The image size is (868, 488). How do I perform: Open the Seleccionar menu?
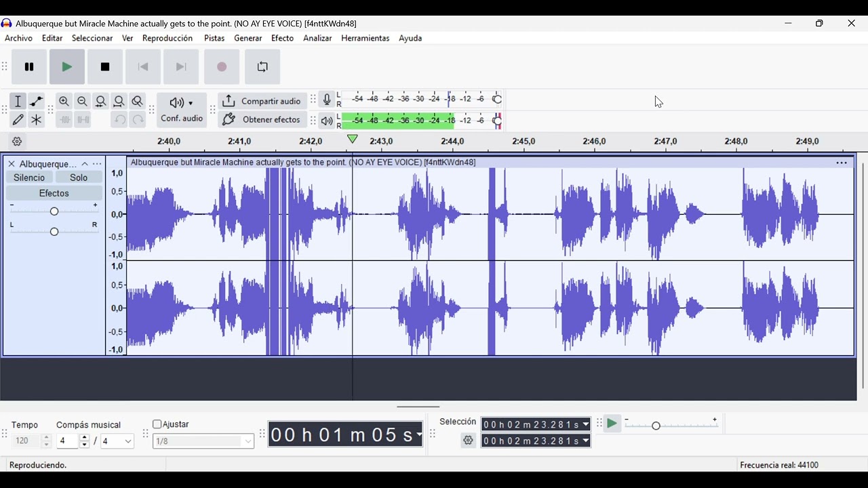tap(92, 39)
